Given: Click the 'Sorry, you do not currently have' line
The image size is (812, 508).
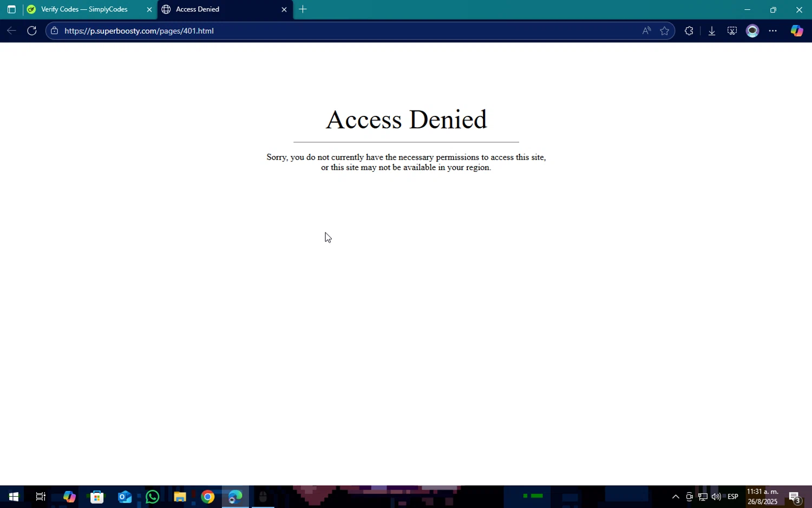Looking at the screenshot, I should pos(406,157).
